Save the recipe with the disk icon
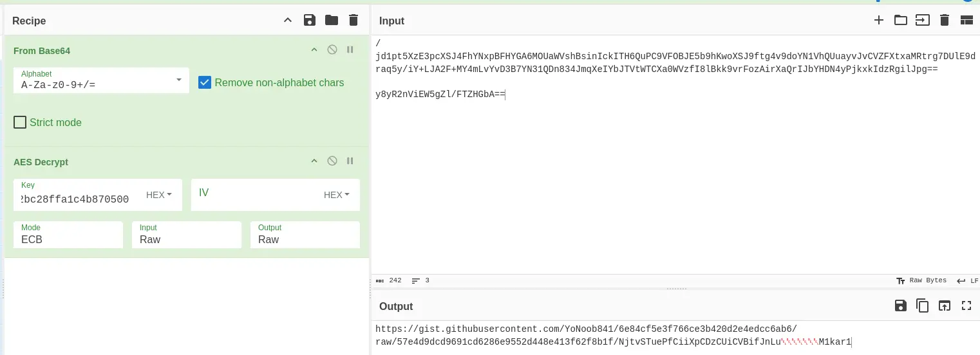980x355 pixels. pyautogui.click(x=310, y=21)
